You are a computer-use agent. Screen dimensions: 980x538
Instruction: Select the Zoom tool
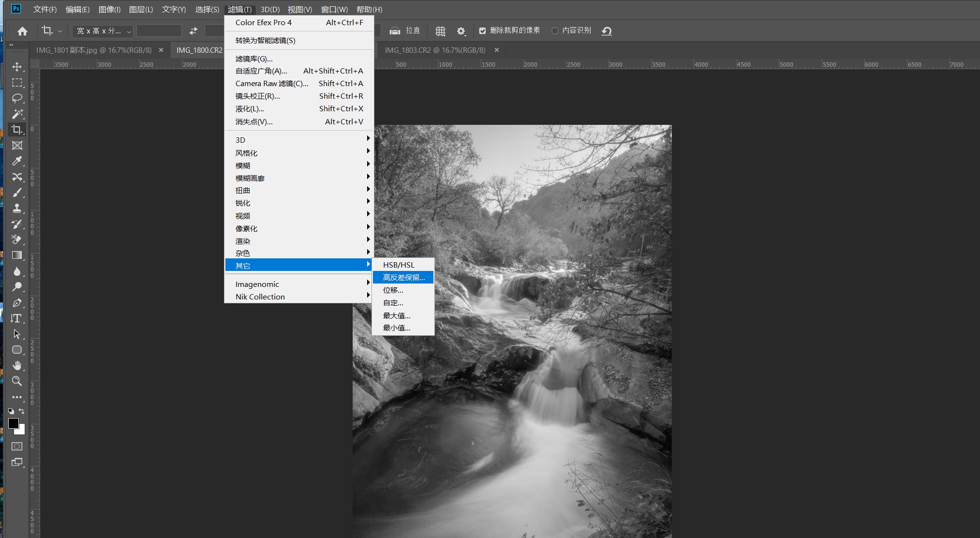click(17, 381)
